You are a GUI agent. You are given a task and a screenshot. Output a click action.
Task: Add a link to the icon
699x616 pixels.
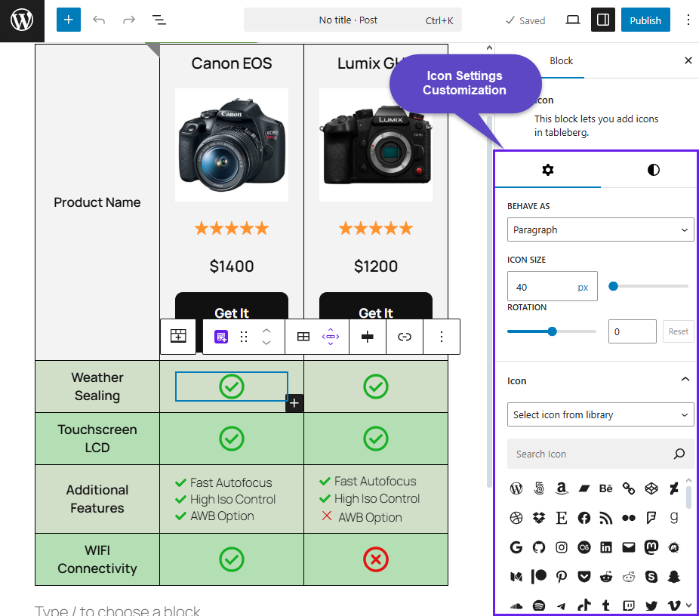pyautogui.click(x=405, y=337)
